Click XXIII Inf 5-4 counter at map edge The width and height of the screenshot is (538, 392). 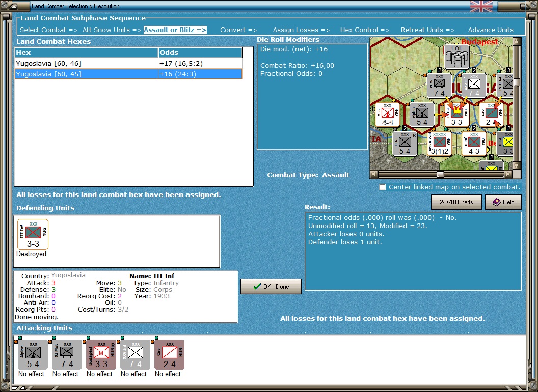[x=505, y=86]
